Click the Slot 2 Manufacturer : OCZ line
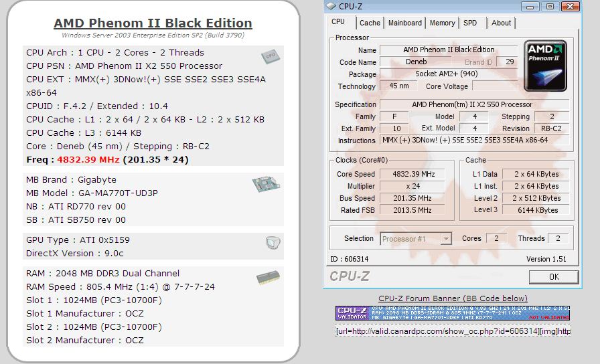The width and height of the screenshot is (600, 364). point(85,341)
